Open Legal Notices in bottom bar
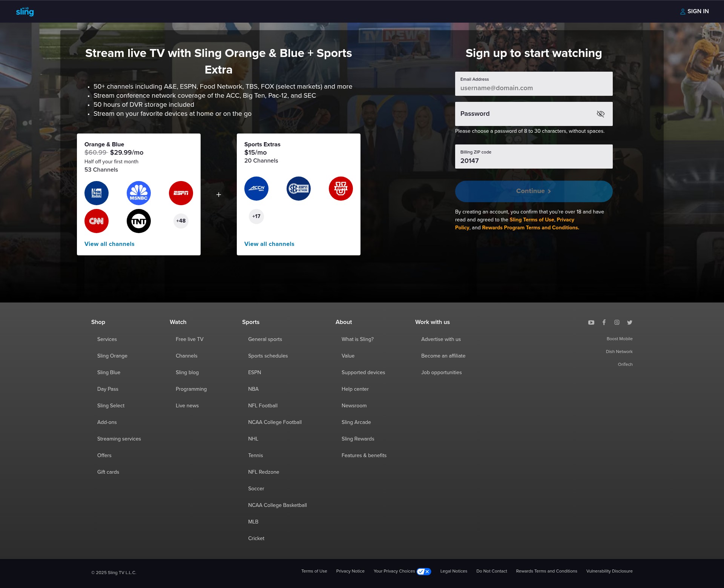Viewport: 724px width, 588px height. point(454,571)
